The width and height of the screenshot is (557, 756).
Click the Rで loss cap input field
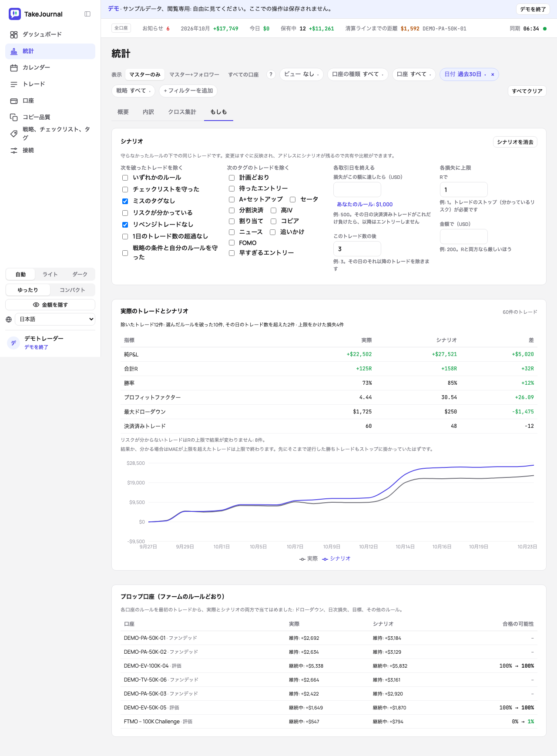coord(464,190)
